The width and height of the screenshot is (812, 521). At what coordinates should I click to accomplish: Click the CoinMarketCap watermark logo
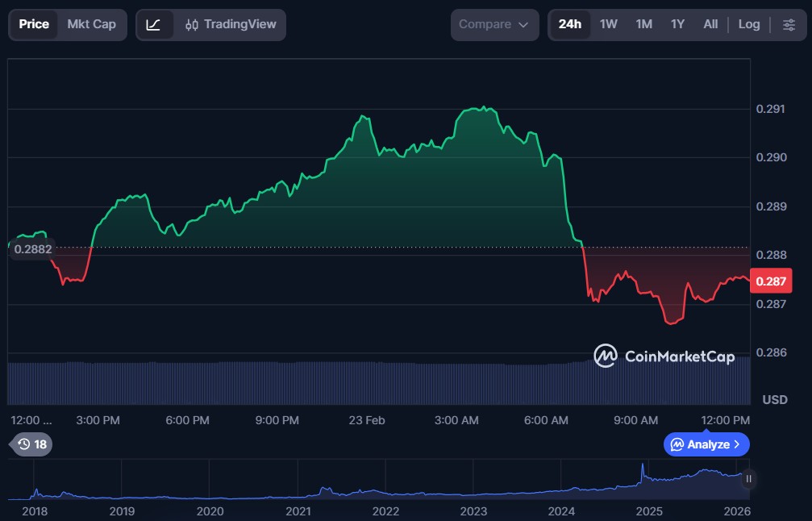pyautogui.click(x=664, y=356)
